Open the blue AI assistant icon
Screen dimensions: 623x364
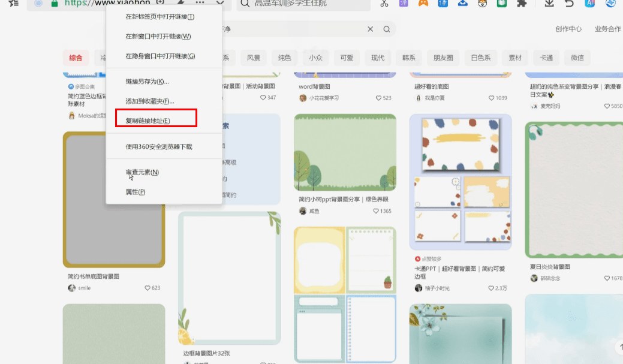(x=589, y=4)
